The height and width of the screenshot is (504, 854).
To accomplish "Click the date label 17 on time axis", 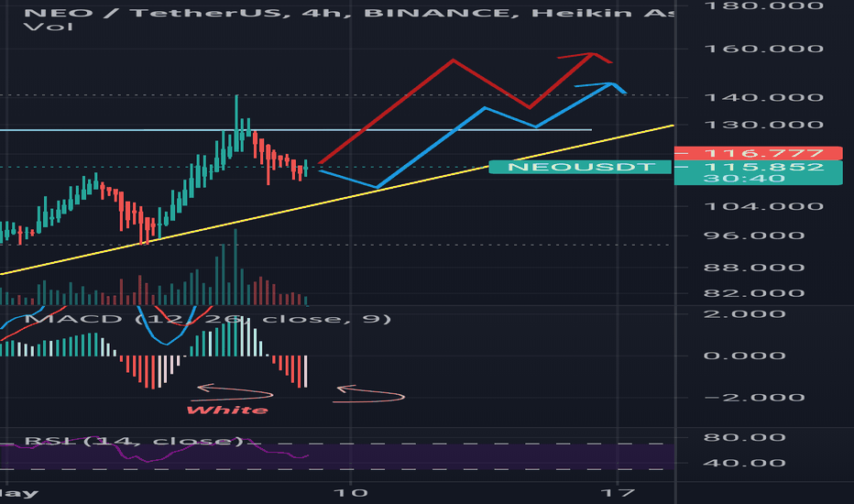I will [x=618, y=493].
